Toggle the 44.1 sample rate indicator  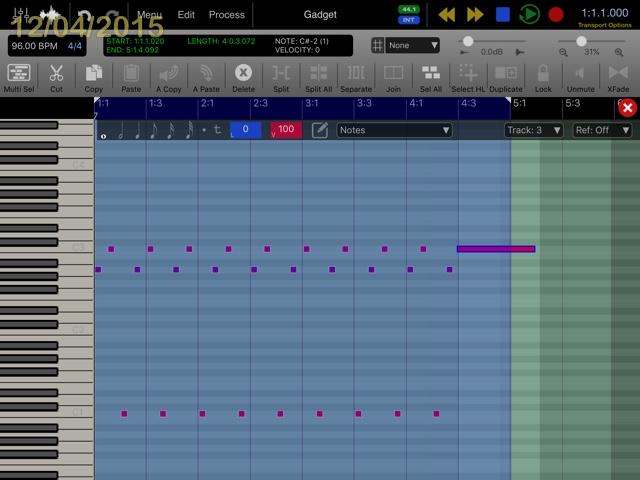tap(409, 9)
